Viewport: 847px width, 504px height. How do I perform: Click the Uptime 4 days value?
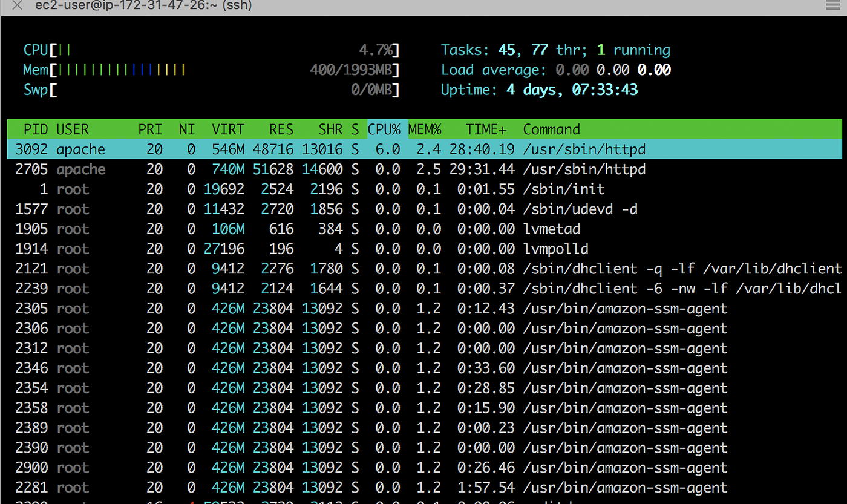tap(572, 90)
